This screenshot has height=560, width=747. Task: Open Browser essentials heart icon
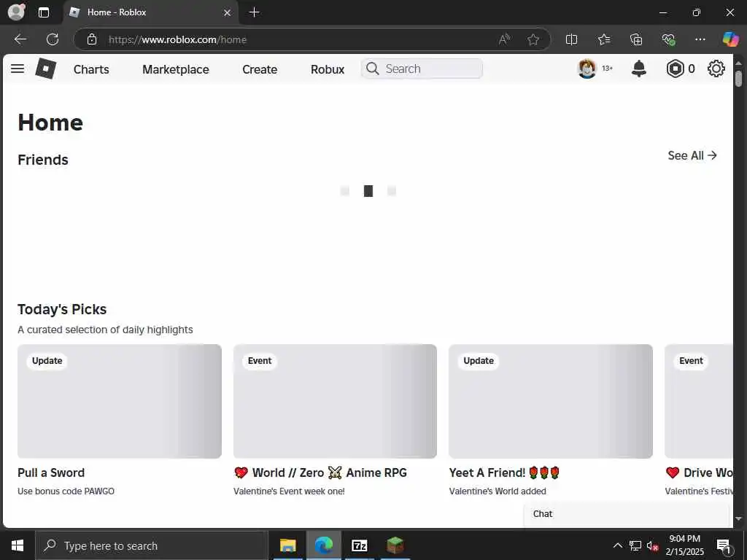point(668,39)
